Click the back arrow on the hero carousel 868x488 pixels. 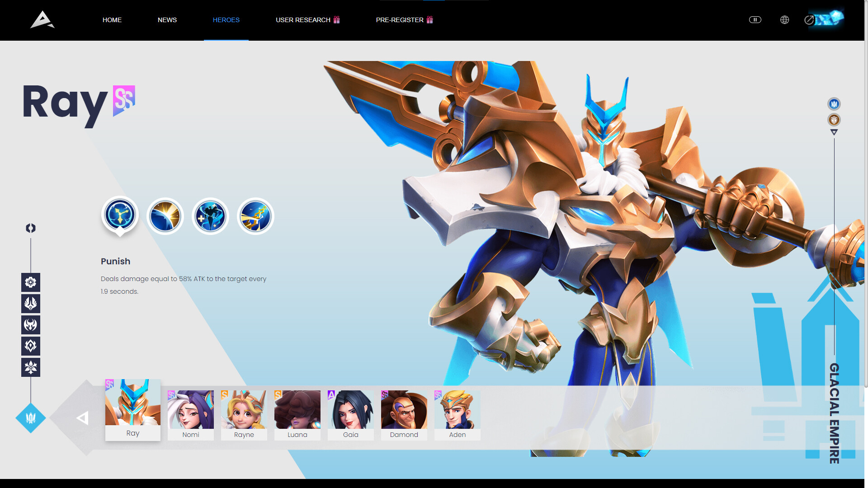tap(81, 418)
